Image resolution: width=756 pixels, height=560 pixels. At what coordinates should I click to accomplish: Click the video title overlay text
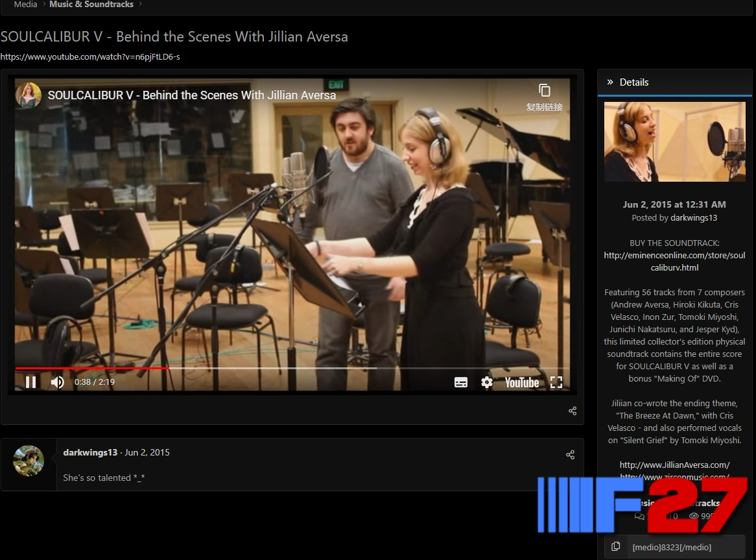coord(192,95)
